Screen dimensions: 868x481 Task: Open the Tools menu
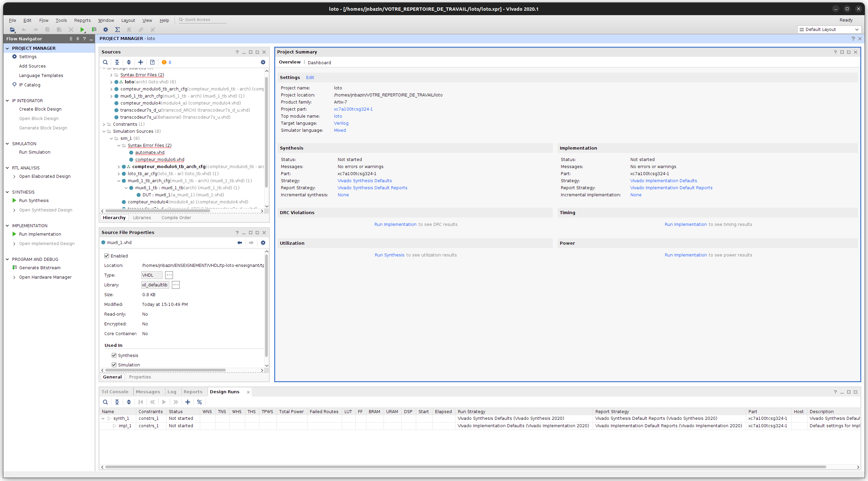tap(61, 20)
